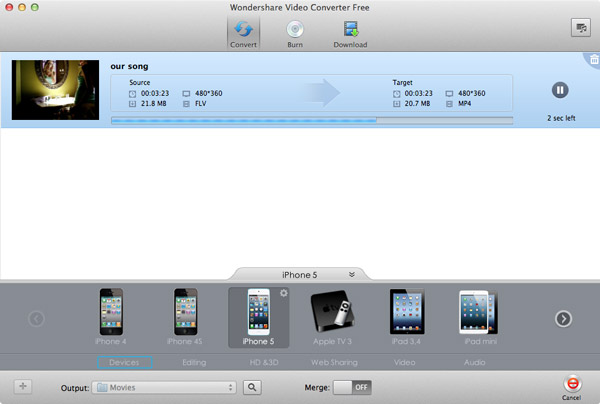Pause the conversion in progress

click(x=560, y=90)
